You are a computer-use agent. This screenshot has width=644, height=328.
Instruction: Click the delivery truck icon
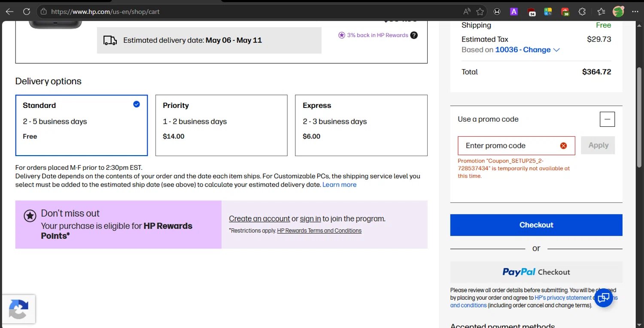(x=110, y=40)
